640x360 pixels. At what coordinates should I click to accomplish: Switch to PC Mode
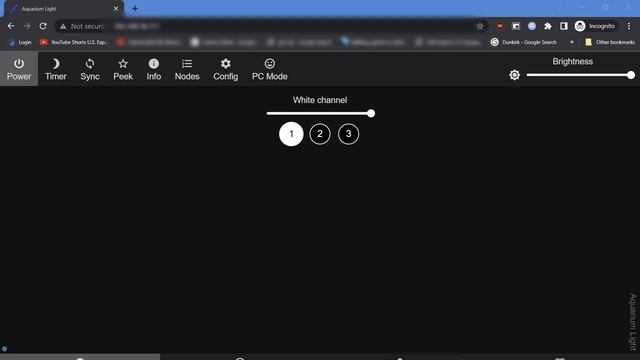[x=269, y=69]
